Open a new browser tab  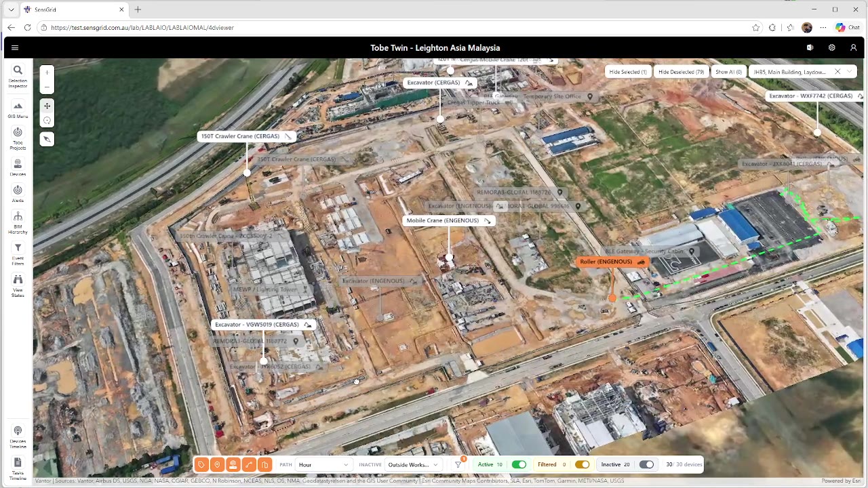(x=138, y=9)
